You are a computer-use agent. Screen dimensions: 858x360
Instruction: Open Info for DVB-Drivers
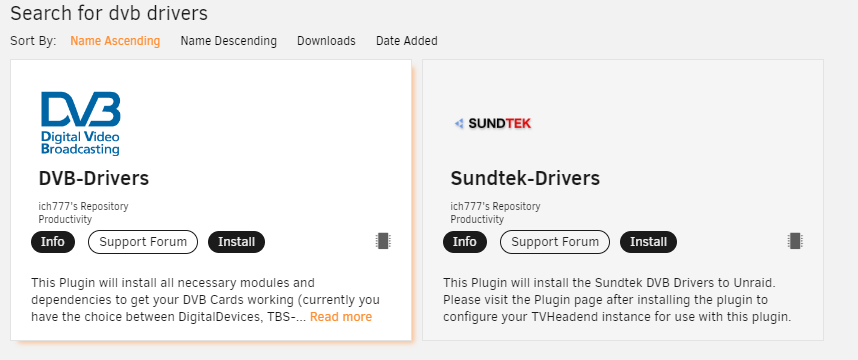click(x=53, y=242)
